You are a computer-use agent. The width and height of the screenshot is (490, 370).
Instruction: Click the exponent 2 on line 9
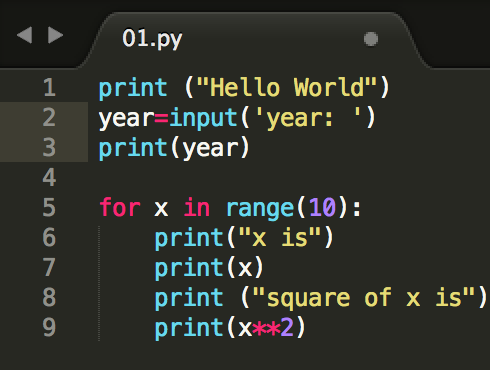tap(287, 327)
